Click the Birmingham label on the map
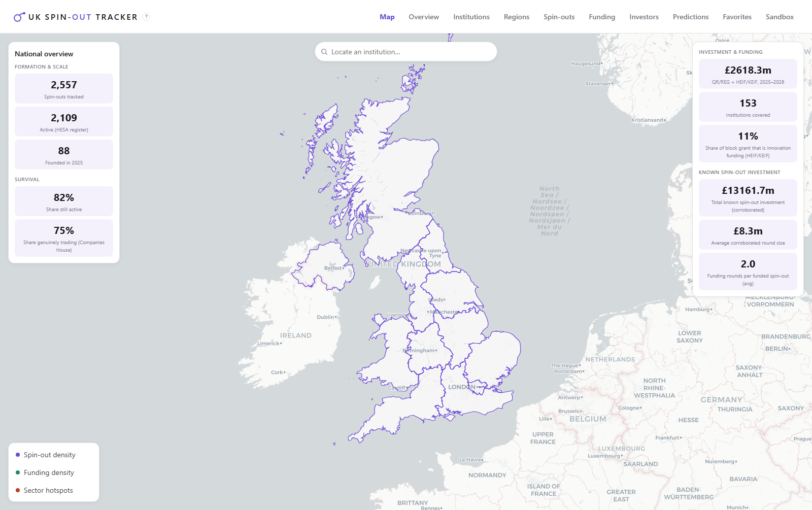 coord(419,351)
